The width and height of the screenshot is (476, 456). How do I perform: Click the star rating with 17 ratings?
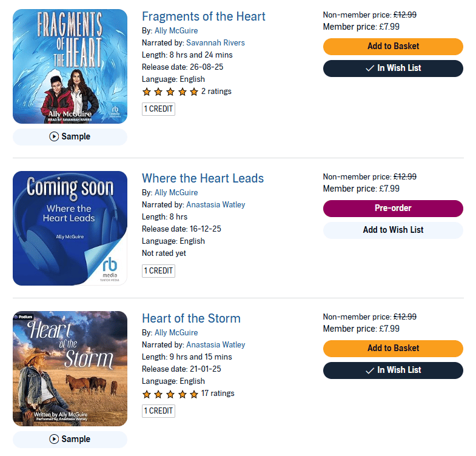[x=170, y=394]
